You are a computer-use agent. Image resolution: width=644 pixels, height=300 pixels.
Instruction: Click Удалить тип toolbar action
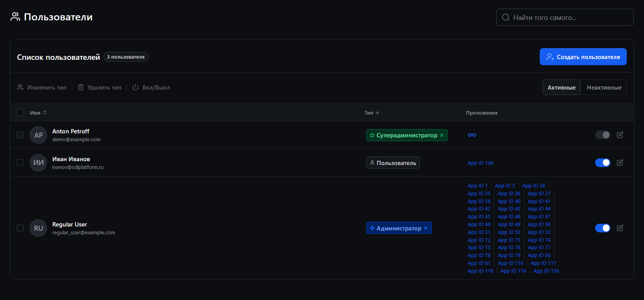tap(100, 88)
